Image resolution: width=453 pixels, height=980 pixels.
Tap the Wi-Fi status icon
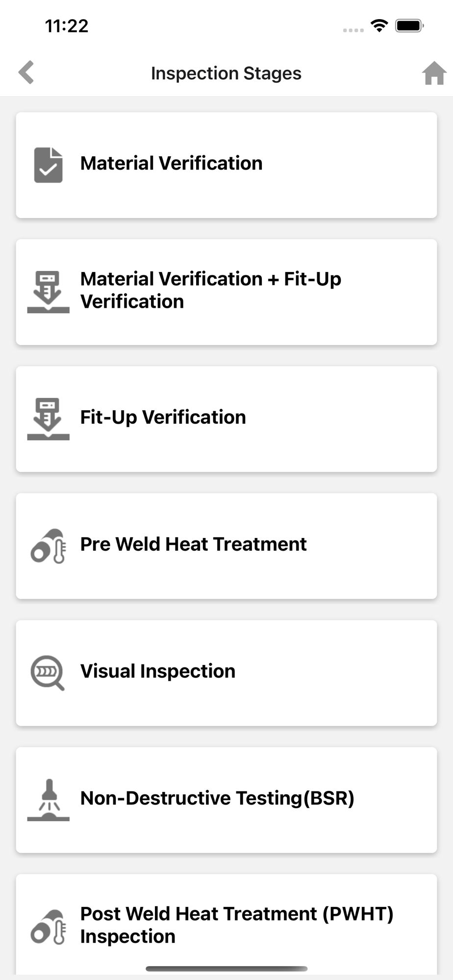(x=379, y=25)
